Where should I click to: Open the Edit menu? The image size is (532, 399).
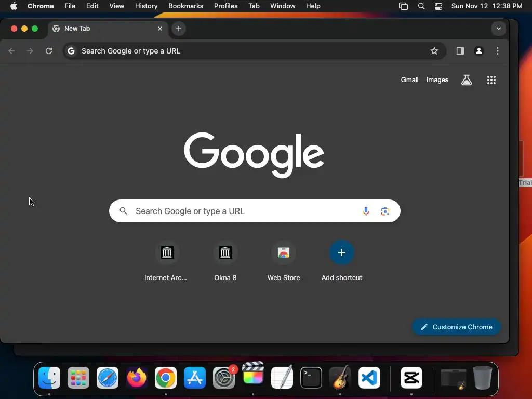click(92, 6)
